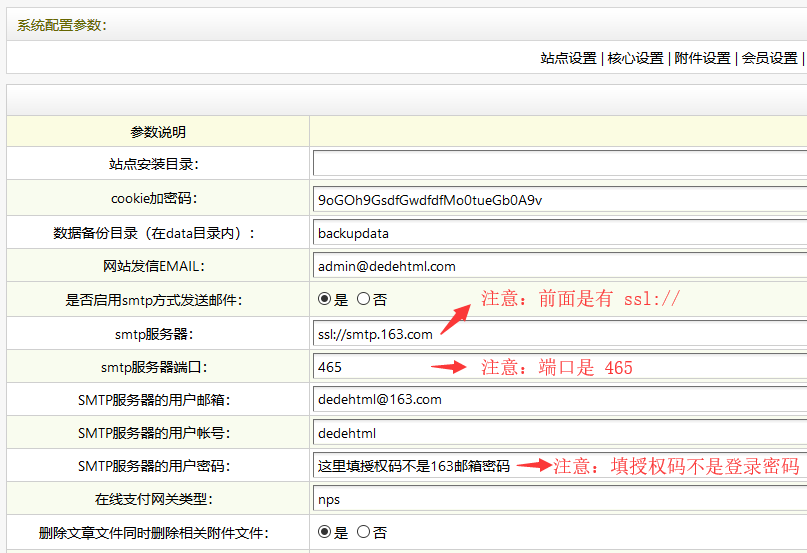
Task: Click the SMTP user email field
Action: pyautogui.click(x=558, y=400)
